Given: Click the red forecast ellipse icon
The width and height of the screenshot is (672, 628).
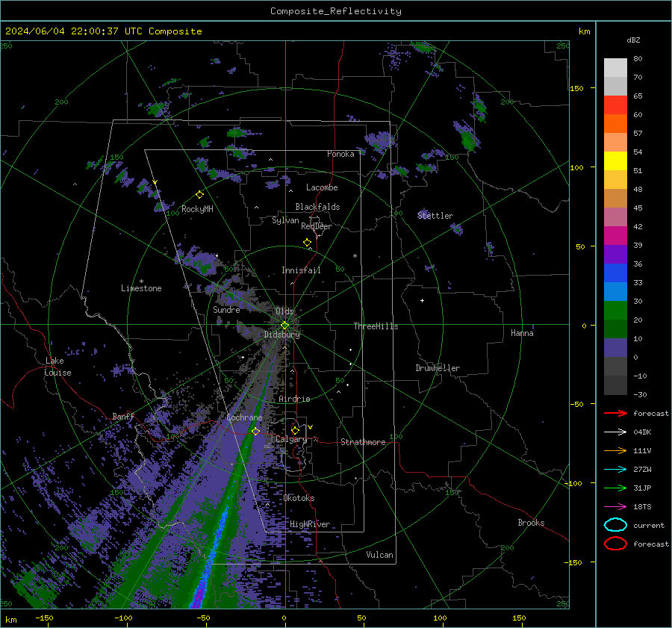Looking at the screenshot, I should click(x=615, y=544).
